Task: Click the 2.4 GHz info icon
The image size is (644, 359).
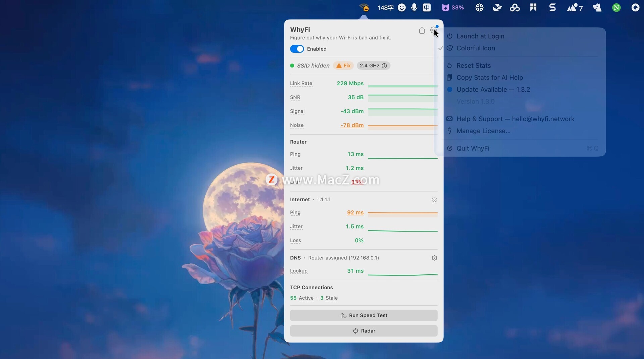Action: click(384, 66)
